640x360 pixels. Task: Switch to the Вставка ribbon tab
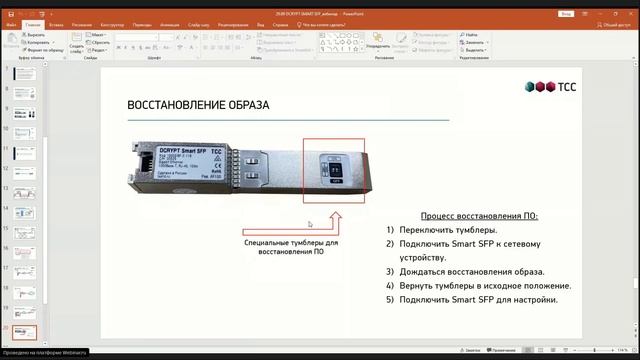(56, 25)
